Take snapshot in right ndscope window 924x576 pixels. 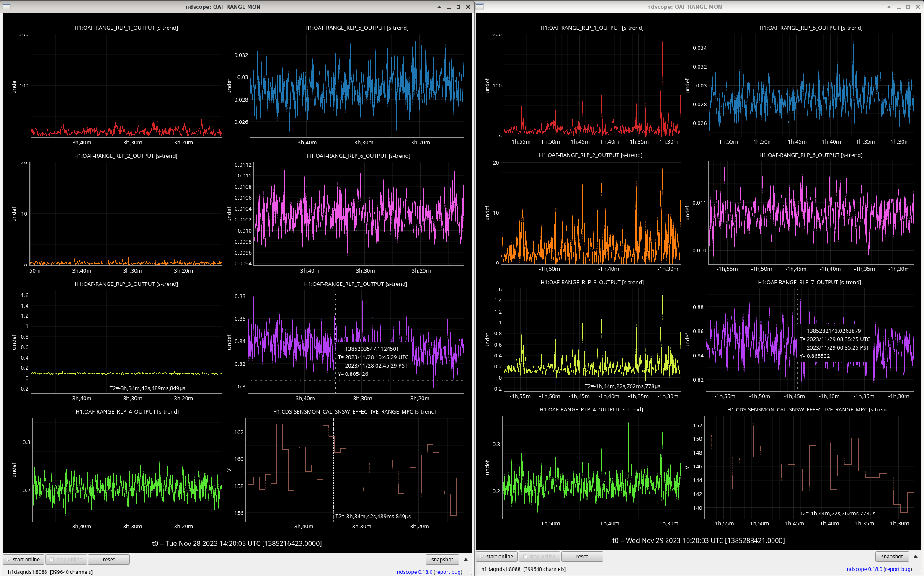point(892,556)
